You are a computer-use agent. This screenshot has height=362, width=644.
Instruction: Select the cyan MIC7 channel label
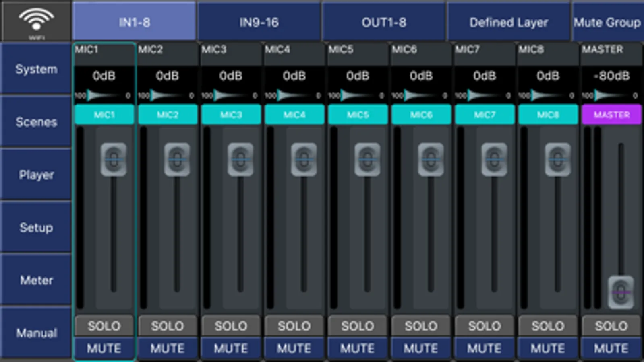tap(485, 115)
